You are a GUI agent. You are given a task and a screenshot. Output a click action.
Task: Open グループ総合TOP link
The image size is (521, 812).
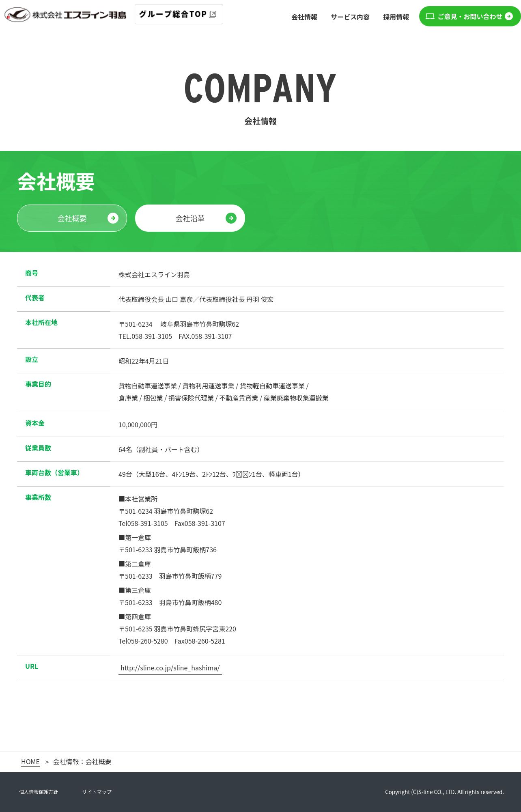pyautogui.click(x=179, y=14)
